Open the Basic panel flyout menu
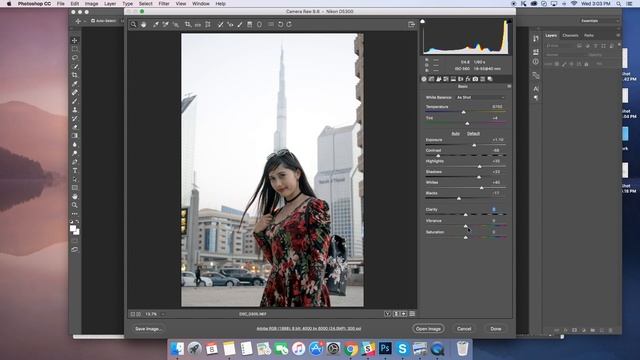Screen dimensions: 640x360 (509, 87)
